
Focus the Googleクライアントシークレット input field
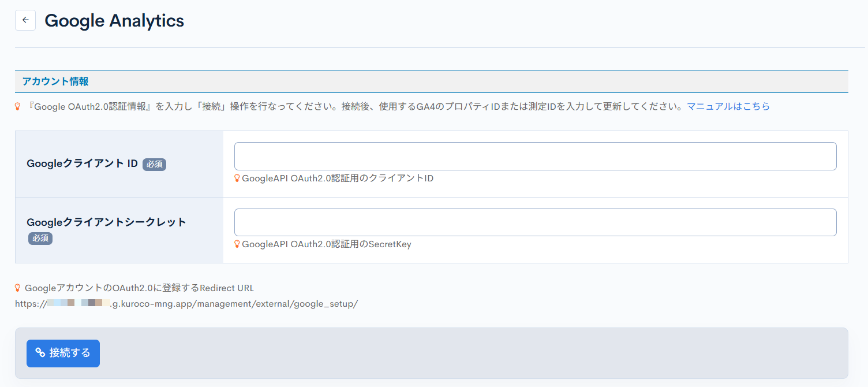pos(535,222)
